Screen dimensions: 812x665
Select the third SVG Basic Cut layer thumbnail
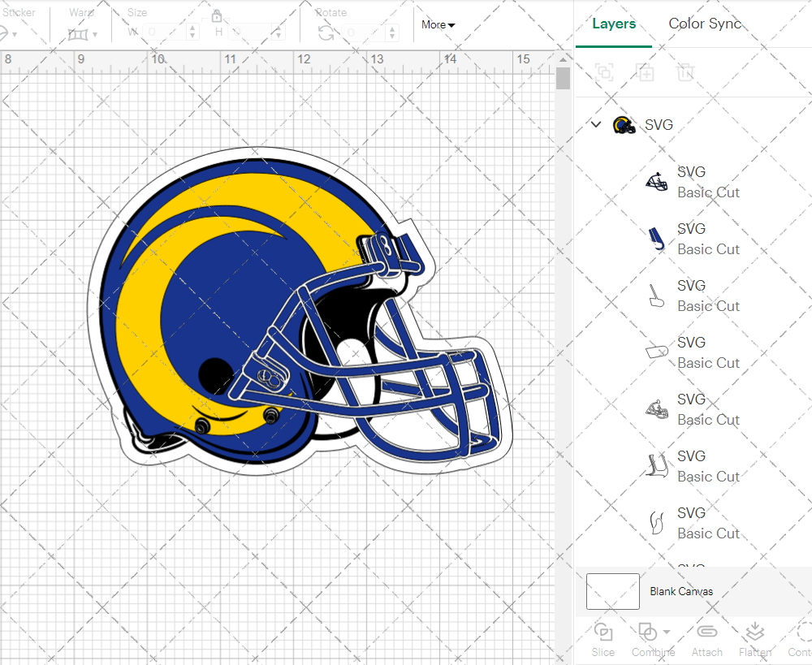[x=657, y=296]
